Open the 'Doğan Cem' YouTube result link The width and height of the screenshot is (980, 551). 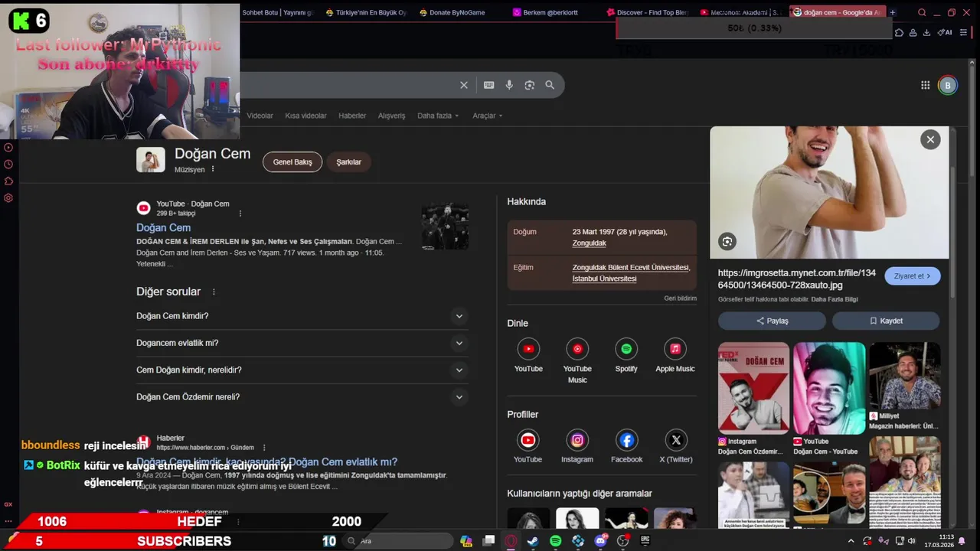click(x=163, y=227)
